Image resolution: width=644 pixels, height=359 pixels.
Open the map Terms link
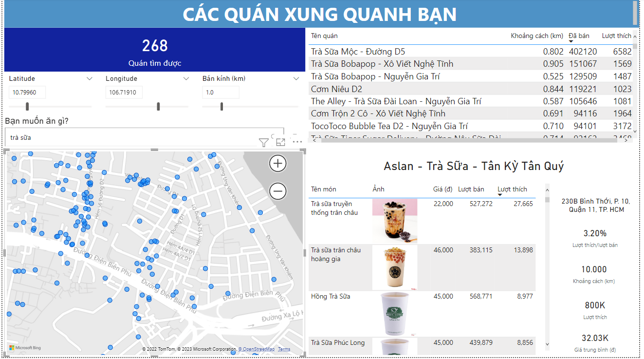[x=284, y=349]
